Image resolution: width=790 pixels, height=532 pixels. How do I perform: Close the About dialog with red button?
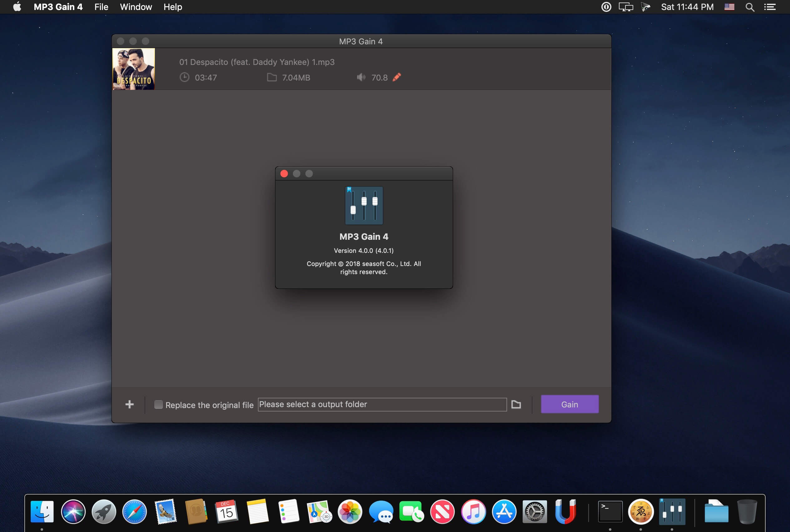point(284,174)
